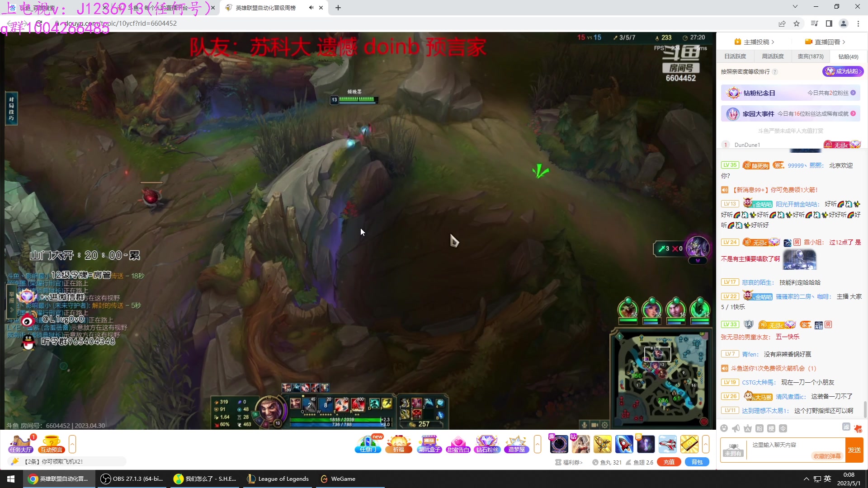Open chat emoji picker
Screen dimensions: 868x488
click(x=724, y=428)
